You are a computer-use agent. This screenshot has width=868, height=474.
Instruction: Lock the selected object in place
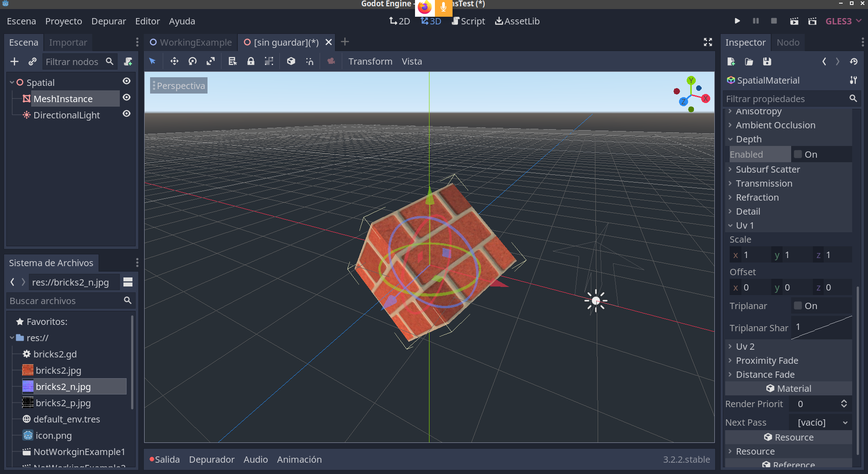coord(251,61)
